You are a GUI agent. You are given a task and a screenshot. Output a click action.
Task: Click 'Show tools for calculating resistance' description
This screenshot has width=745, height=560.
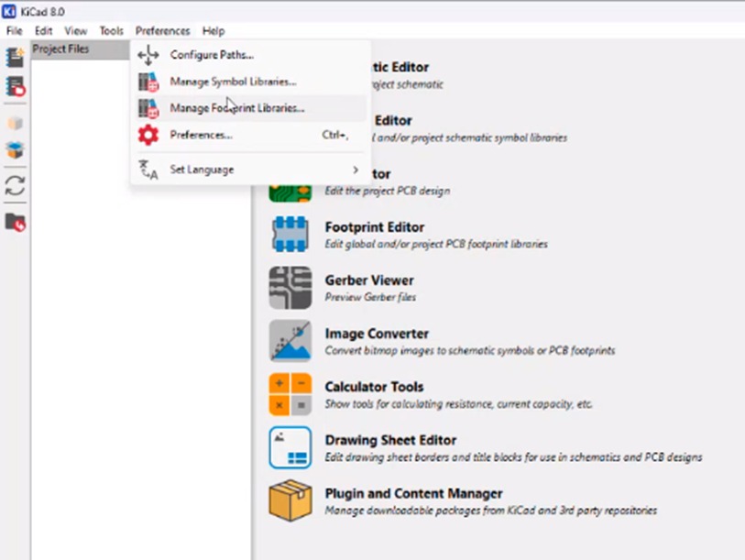pyautogui.click(x=458, y=403)
